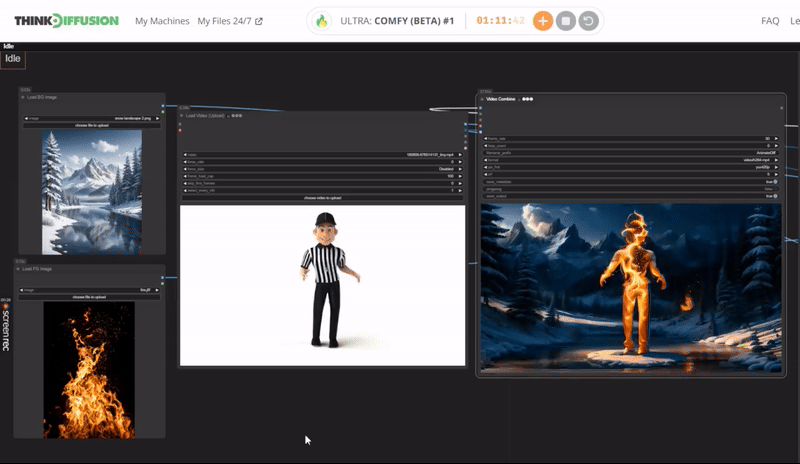Click the small output socket at Video Combine's right edge

pos(781,108)
